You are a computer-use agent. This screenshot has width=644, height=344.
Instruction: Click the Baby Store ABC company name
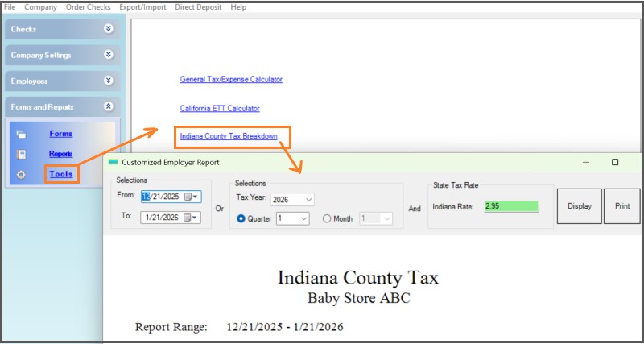tap(358, 298)
